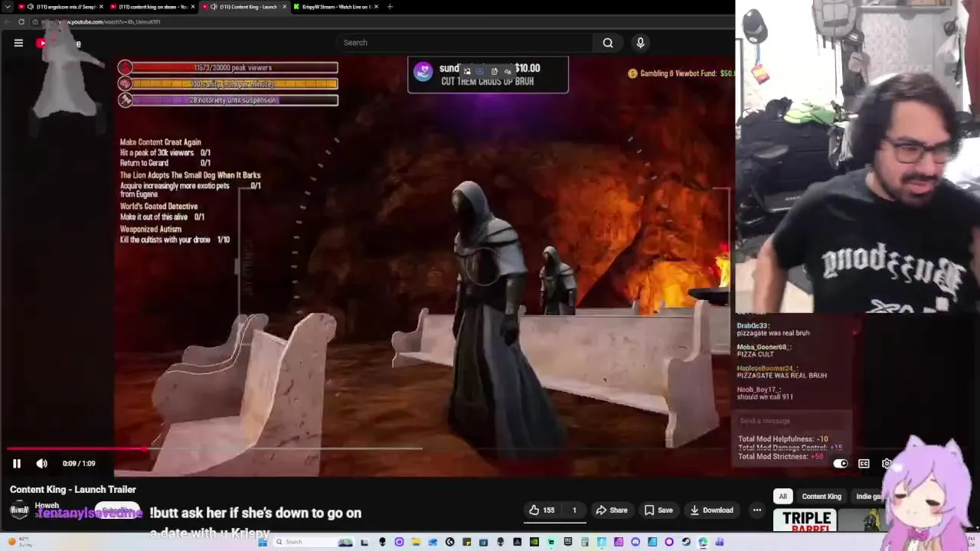The image size is (980, 551).
Task: Close the 'content king on steam' tab
Action: [193, 7]
